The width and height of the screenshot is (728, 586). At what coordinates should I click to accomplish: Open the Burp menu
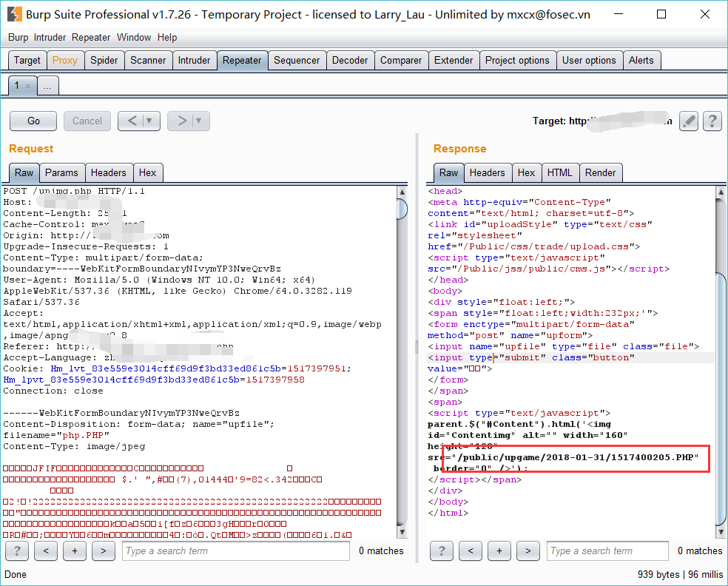coord(18,37)
